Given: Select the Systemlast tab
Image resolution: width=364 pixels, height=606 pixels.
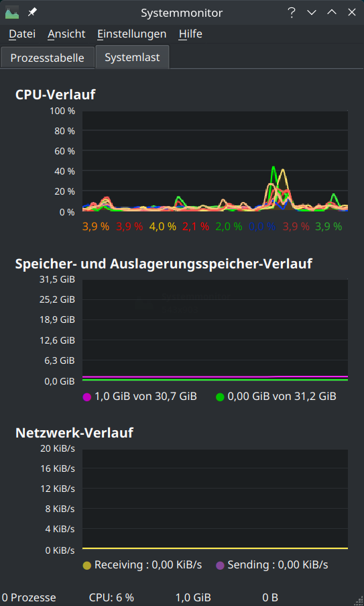Looking at the screenshot, I should (x=132, y=57).
